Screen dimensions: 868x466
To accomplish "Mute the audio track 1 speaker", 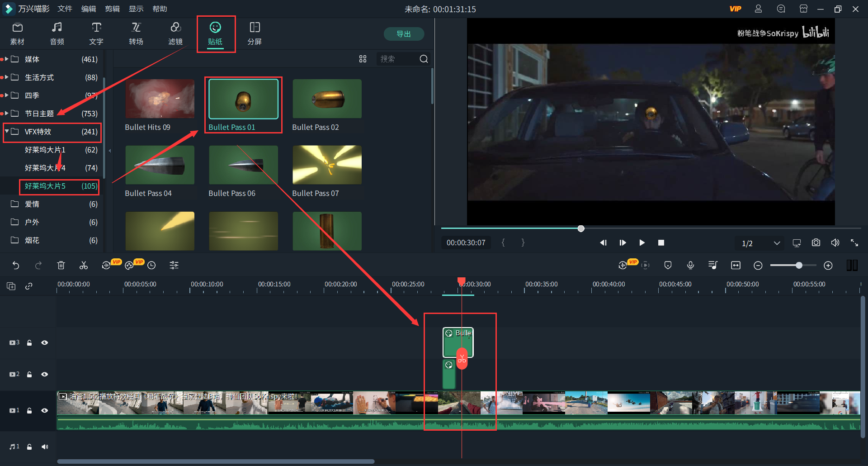I will (x=45, y=447).
